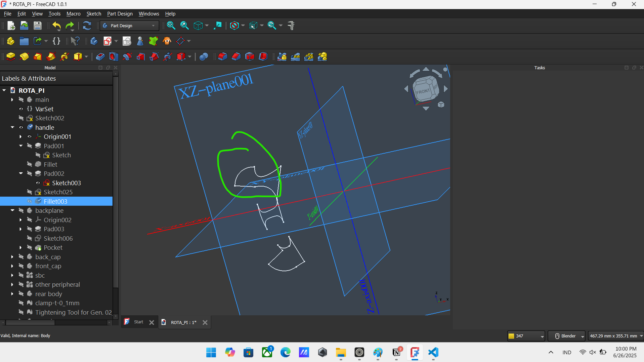Screen dimensions: 644x362
Task: Open the Boolean operation tool
Action: point(204,57)
